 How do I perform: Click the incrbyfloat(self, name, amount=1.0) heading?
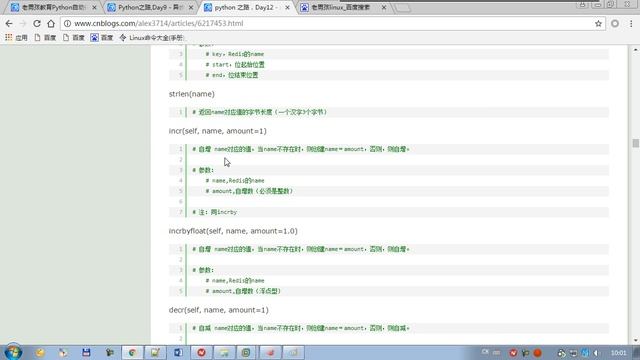click(x=233, y=231)
